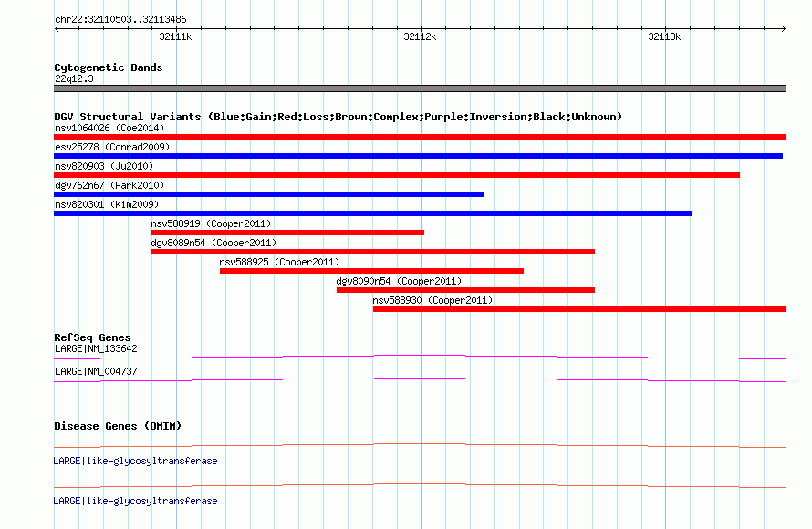Viewport: 812px width, 529px height.
Task: Click the upper orange OMIM gene line
Action: [420, 445]
